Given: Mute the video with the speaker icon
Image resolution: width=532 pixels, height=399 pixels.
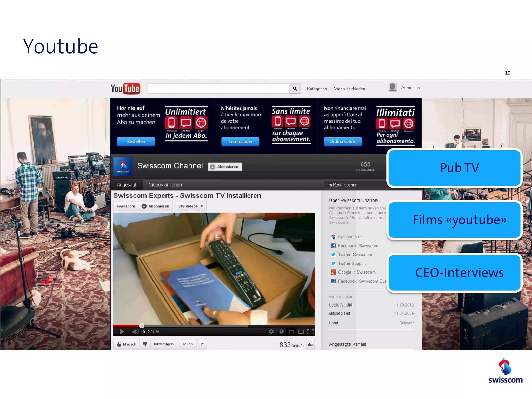Looking at the screenshot, I should coord(135,332).
